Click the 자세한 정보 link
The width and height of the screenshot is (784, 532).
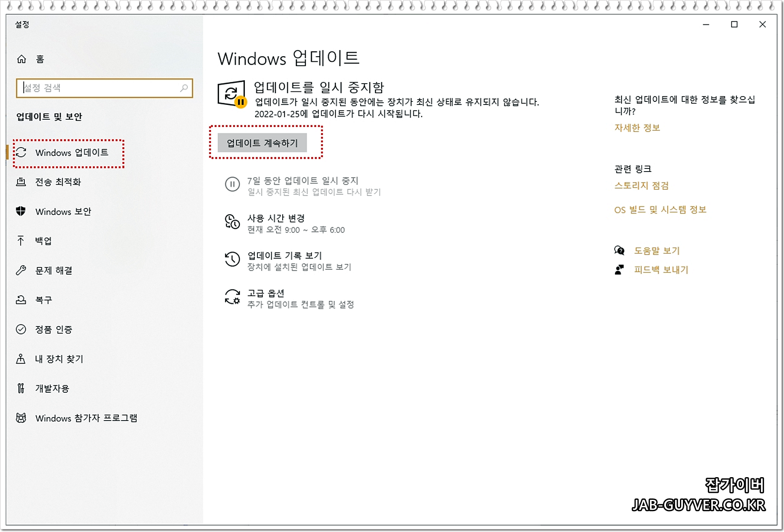pyautogui.click(x=637, y=128)
